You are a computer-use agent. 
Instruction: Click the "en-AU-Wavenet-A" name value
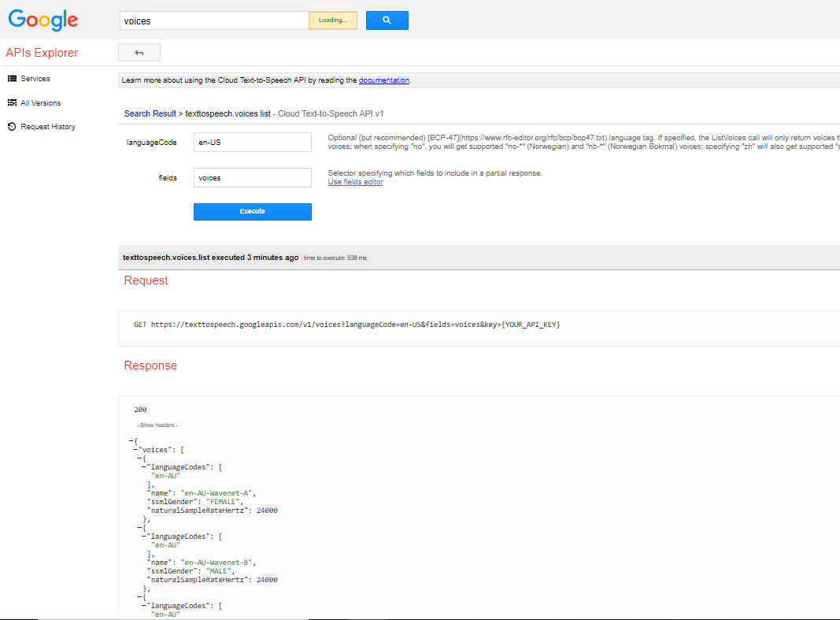216,493
